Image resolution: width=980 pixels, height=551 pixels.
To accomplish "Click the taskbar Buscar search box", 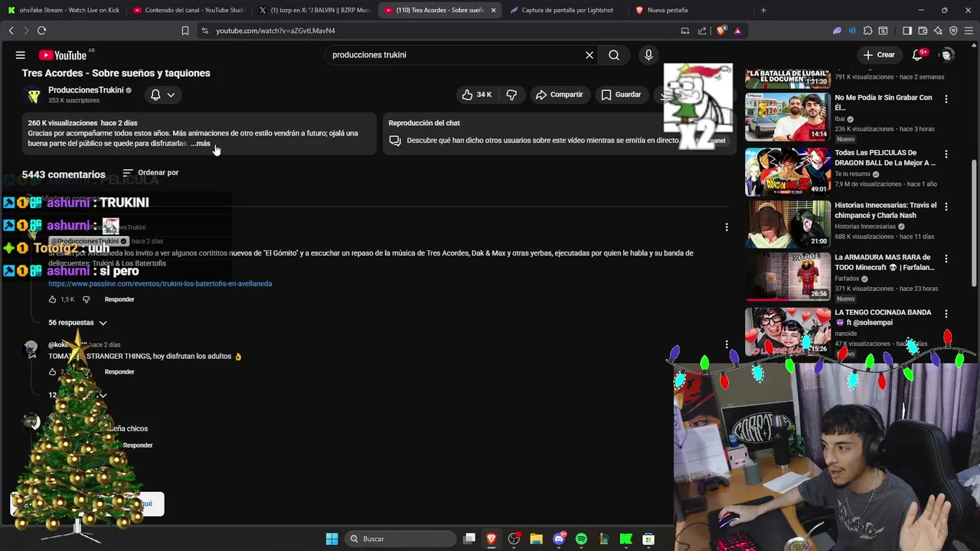I will click(x=402, y=539).
